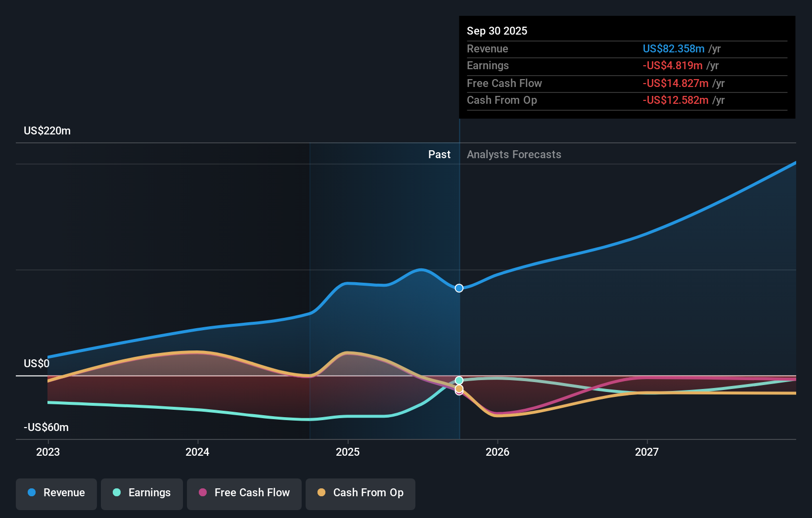Select the orange Cash From Op chart marker

(x=459, y=390)
